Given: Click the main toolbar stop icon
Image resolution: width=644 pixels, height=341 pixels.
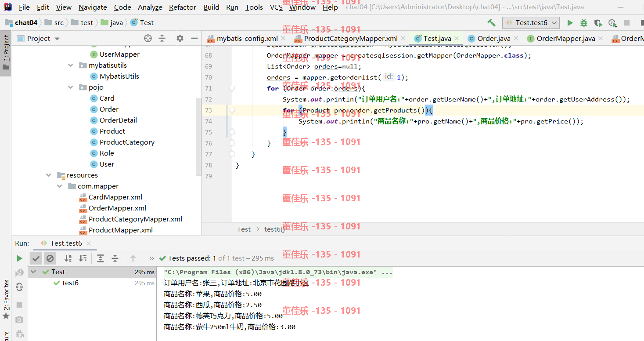Looking at the screenshot, I should (x=627, y=23).
